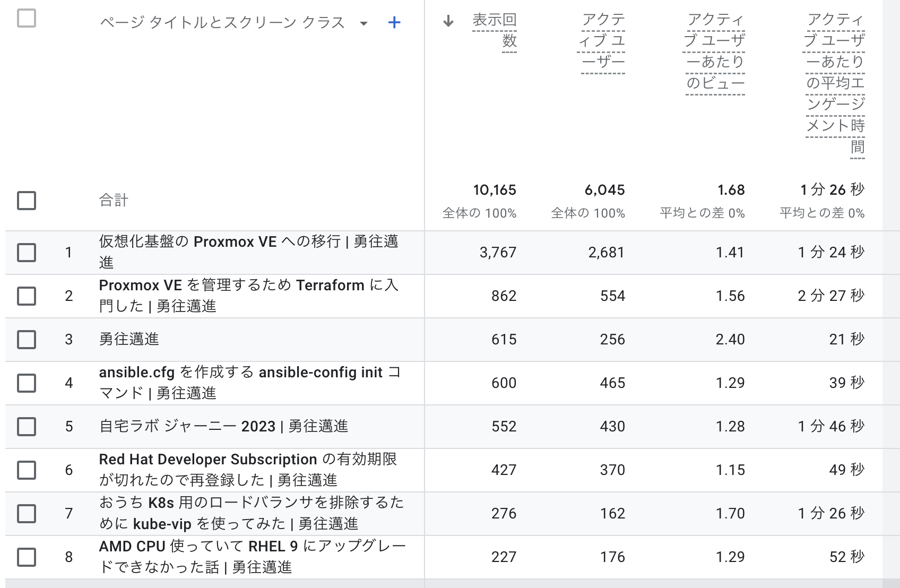Click the 平均エンゲージメント時間 column header

835,83
